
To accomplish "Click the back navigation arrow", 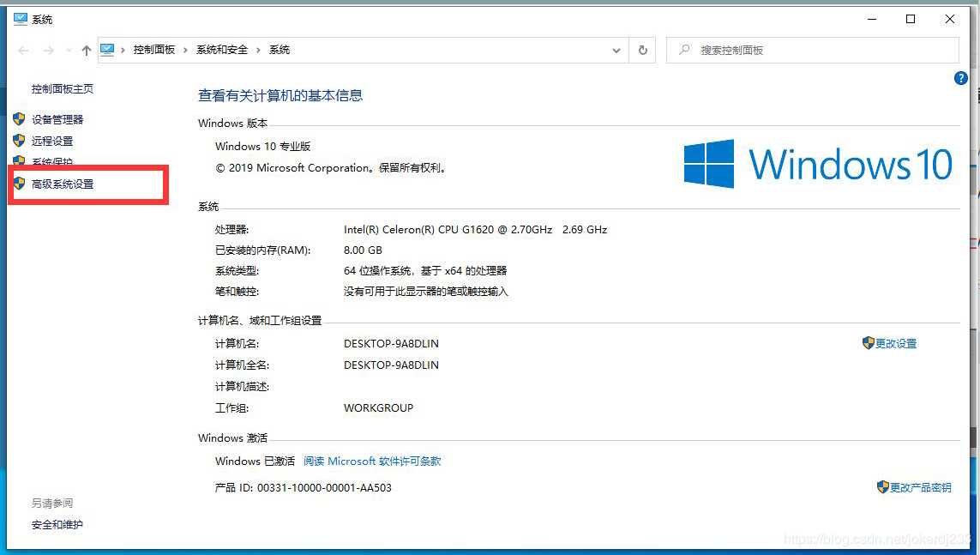I will (x=24, y=51).
